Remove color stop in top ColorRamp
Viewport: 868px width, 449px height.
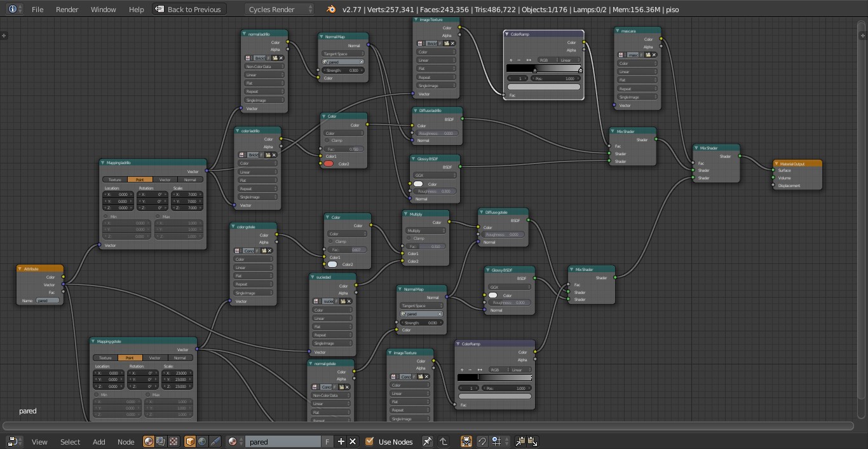pos(519,60)
